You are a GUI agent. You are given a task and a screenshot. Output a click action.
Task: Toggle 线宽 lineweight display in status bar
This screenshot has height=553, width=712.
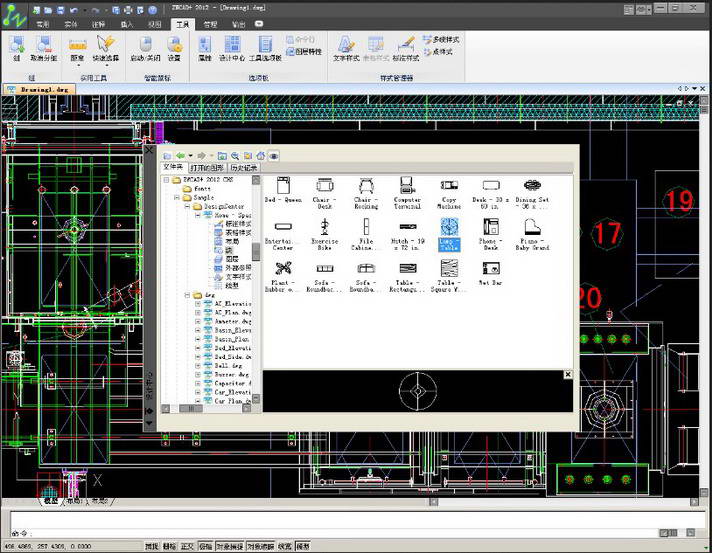pyautogui.click(x=285, y=547)
